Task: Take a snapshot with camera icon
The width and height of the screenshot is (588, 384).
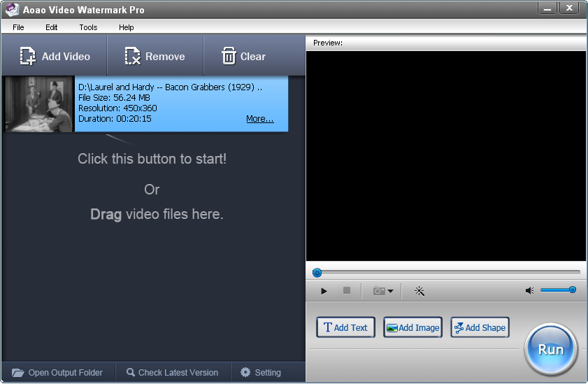Action: point(379,291)
